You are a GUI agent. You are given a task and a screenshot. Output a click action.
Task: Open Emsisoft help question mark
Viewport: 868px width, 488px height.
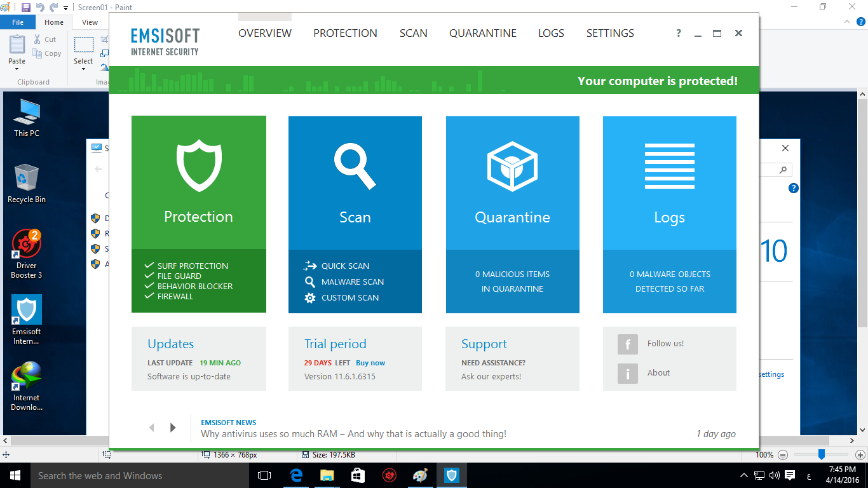tap(679, 34)
